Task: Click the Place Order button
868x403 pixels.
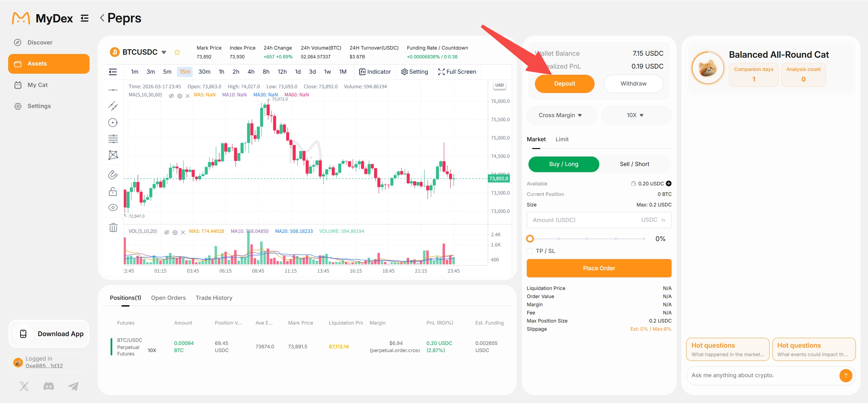Action: pos(599,268)
